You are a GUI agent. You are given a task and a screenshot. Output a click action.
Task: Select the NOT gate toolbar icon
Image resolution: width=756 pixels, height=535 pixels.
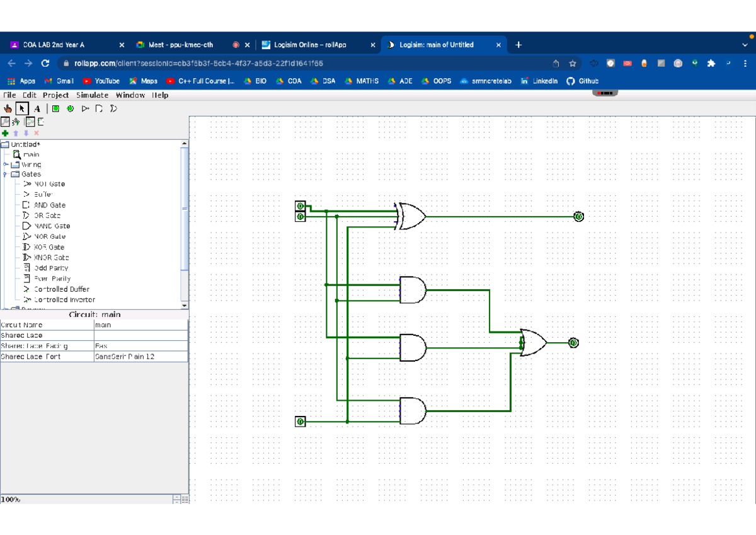click(85, 108)
